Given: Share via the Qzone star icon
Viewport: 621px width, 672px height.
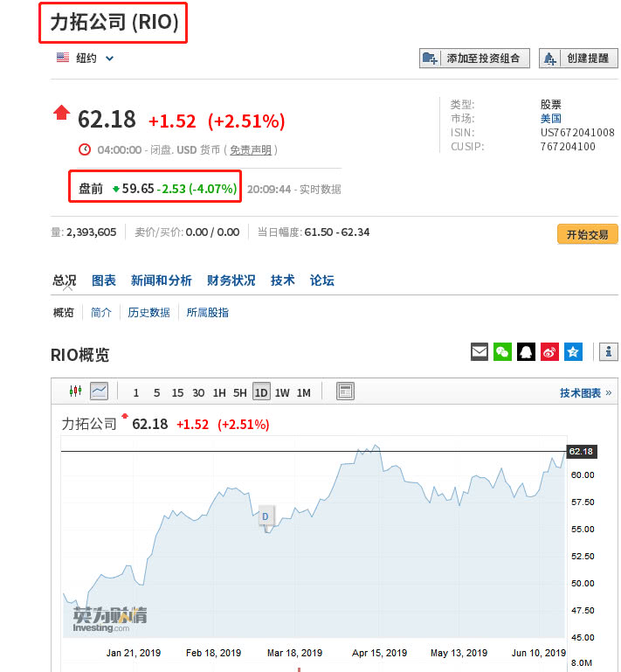Looking at the screenshot, I should pos(573,352).
